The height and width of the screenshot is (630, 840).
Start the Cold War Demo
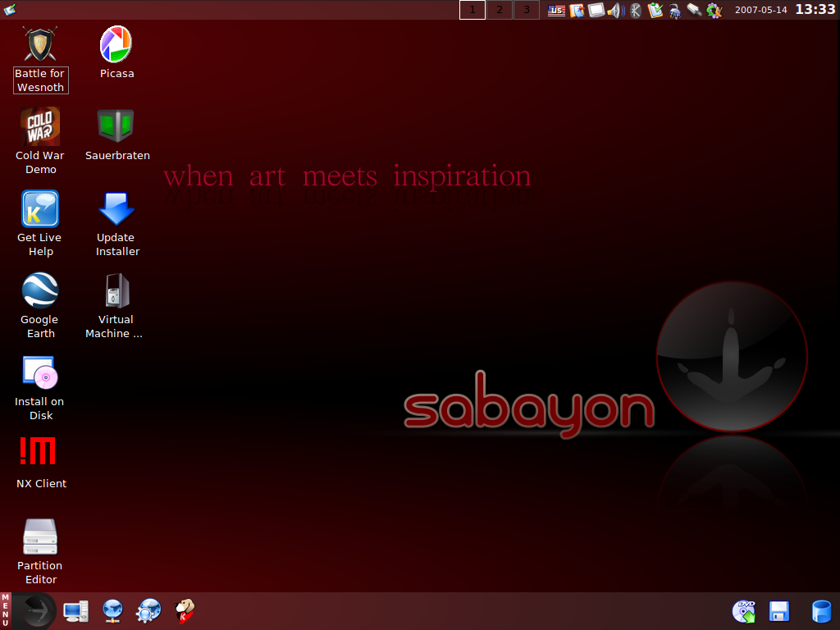click(x=39, y=125)
